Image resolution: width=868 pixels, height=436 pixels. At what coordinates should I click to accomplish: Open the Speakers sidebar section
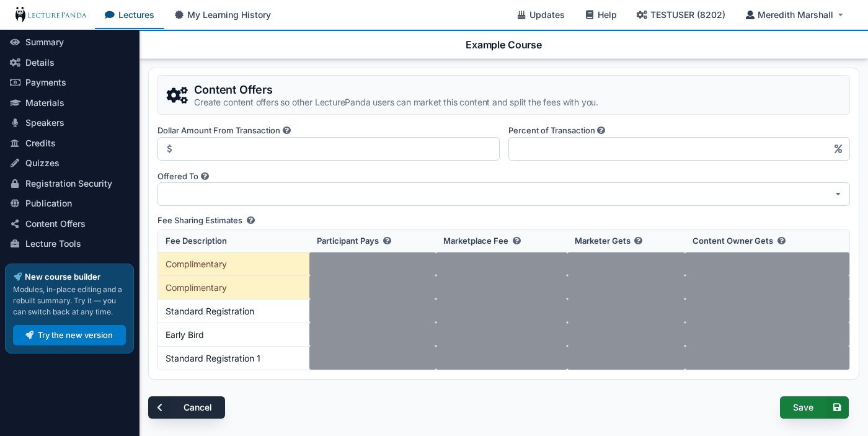pyautogui.click(x=69, y=123)
